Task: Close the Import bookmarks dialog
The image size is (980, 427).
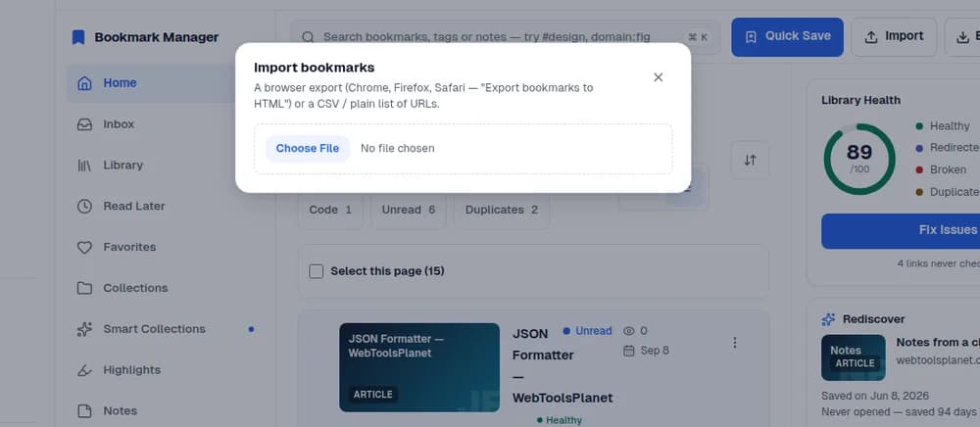Action: tap(659, 77)
